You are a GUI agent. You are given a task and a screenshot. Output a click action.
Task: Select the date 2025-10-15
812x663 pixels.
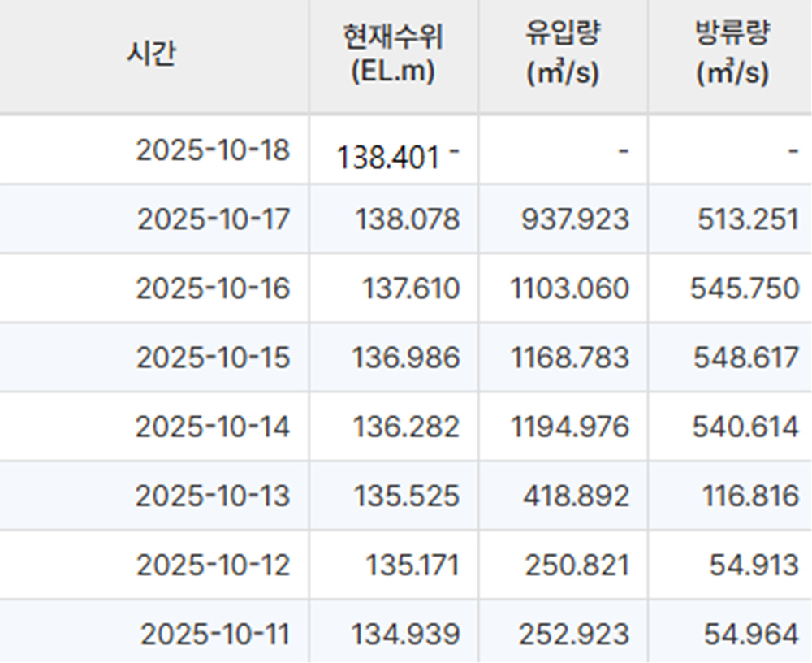[x=214, y=357]
